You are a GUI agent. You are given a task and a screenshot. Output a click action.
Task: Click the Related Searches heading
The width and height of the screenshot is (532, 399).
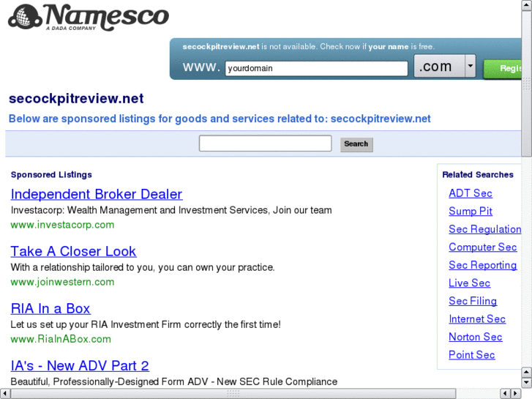478,174
